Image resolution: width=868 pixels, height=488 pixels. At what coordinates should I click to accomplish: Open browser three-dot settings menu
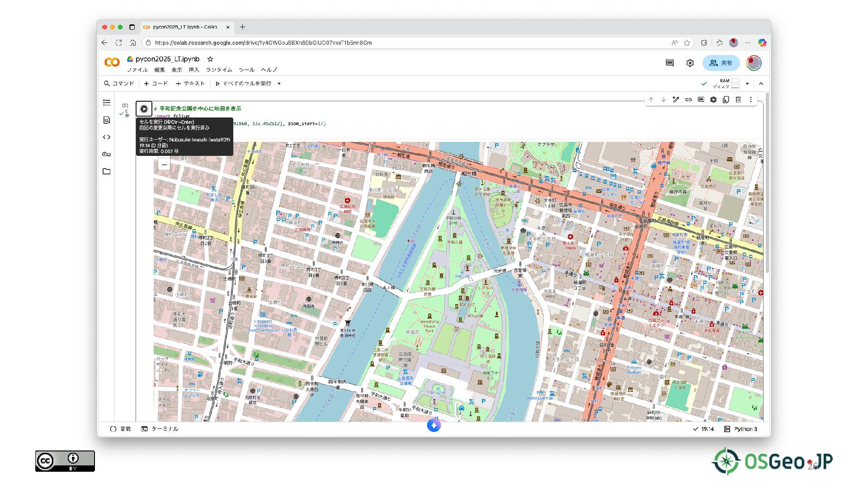[748, 42]
